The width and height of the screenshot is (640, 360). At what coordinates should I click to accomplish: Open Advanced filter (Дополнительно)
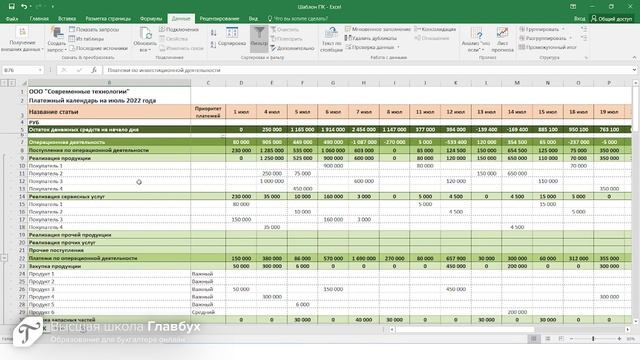click(292, 48)
